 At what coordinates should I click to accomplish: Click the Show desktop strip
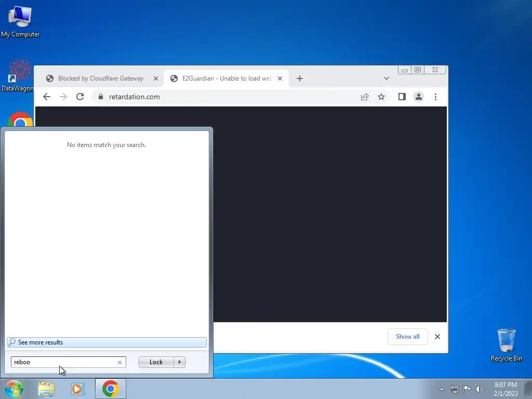coord(528,389)
